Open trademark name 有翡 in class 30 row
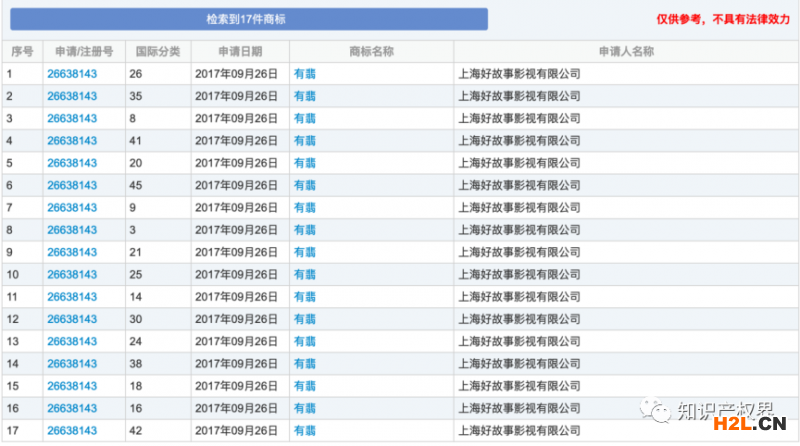 click(x=305, y=319)
